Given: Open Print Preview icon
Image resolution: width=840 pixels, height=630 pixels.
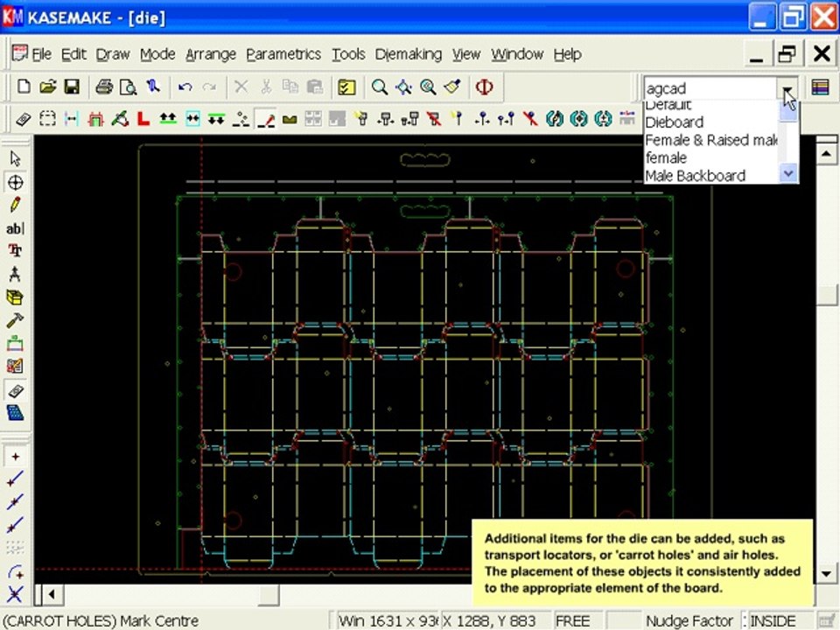Looking at the screenshot, I should [x=128, y=87].
